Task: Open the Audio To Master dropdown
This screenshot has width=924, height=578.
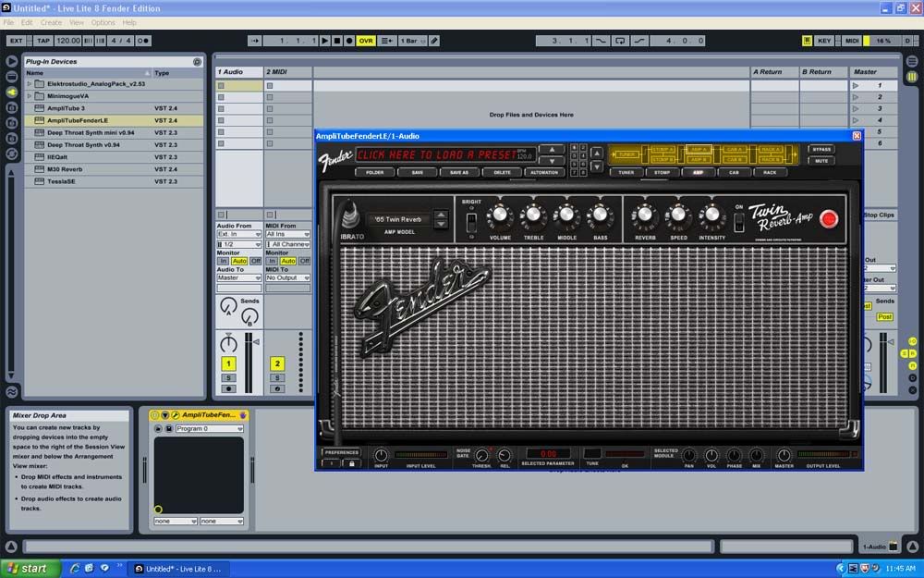Action: coord(238,277)
